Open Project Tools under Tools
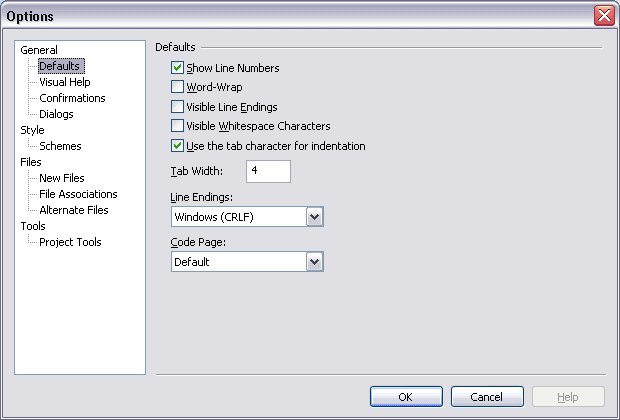Viewport: 620px width, 420px height. pos(70,242)
